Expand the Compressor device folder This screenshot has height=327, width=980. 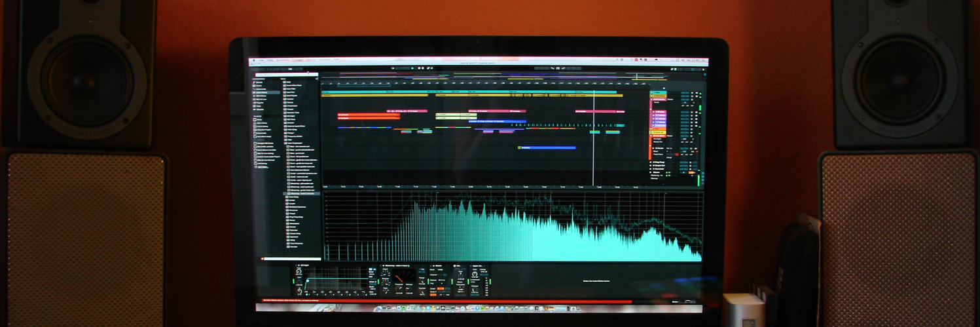(x=291, y=106)
